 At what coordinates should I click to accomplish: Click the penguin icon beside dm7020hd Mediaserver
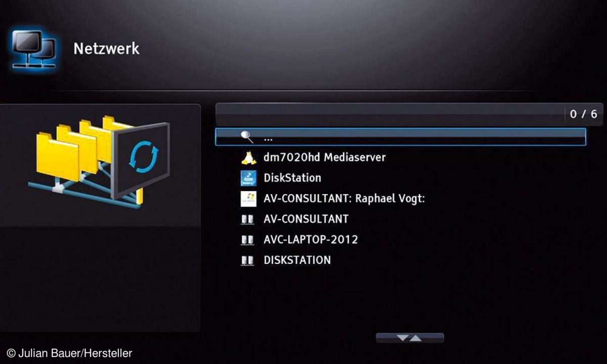[248, 158]
